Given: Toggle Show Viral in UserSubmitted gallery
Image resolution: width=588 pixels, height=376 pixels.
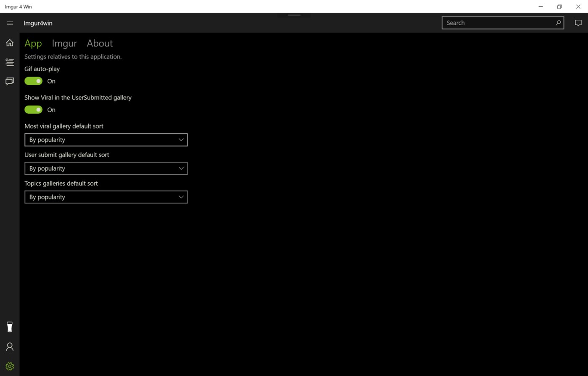Looking at the screenshot, I should [34, 109].
